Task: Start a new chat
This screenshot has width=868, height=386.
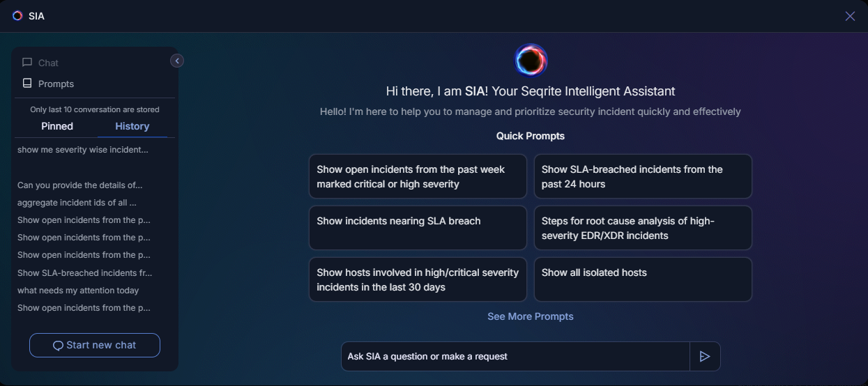Action: click(x=95, y=345)
